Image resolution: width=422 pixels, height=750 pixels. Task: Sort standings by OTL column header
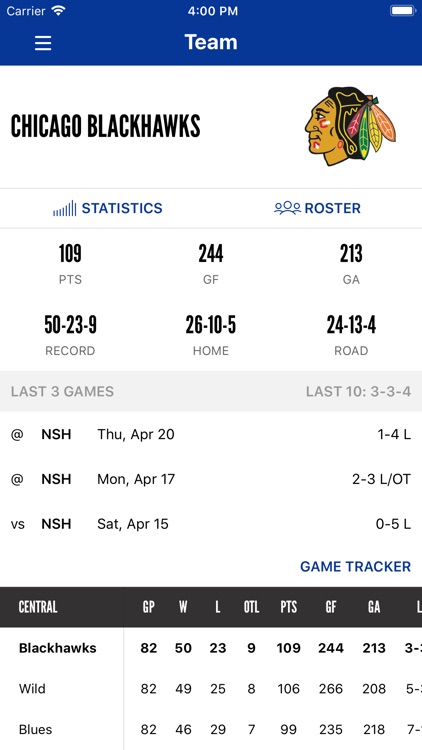click(251, 607)
